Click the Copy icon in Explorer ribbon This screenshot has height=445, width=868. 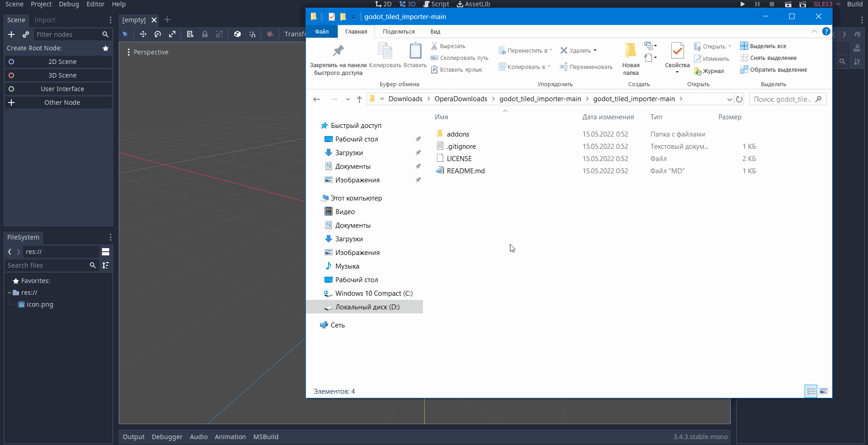(385, 51)
